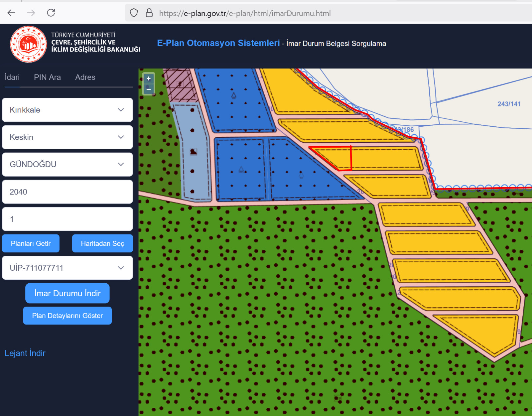This screenshot has height=416, width=532.
Task: Open the İdari tab
Action: point(12,77)
